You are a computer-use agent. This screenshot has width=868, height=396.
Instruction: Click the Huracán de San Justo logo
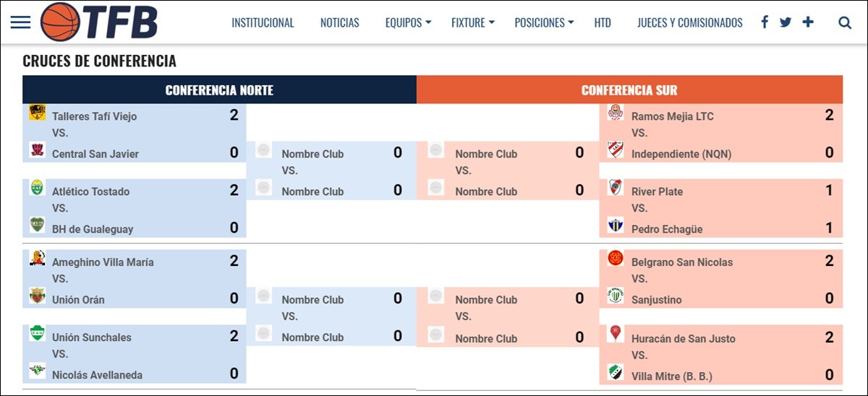tap(616, 334)
